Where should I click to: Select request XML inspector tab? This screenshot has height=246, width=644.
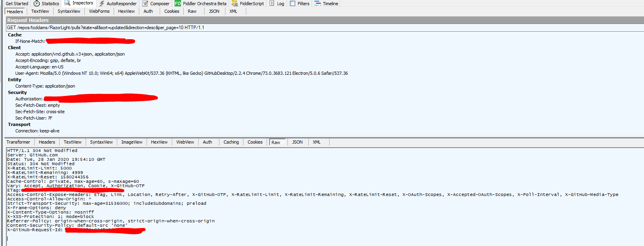coord(233,11)
